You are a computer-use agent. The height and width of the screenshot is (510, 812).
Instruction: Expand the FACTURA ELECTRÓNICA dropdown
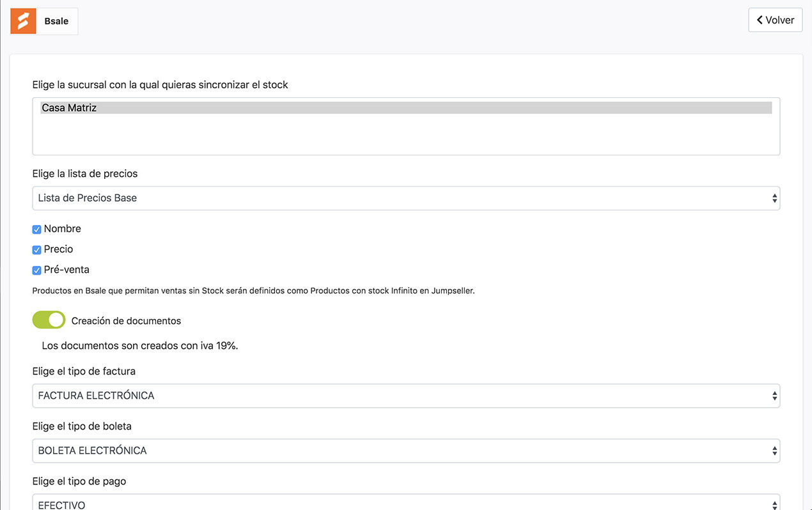click(406, 396)
